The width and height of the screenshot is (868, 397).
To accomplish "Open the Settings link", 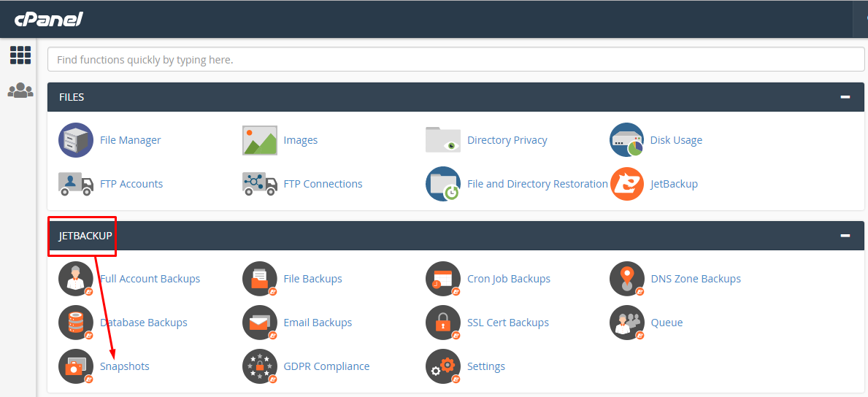I will tap(486, 366).
